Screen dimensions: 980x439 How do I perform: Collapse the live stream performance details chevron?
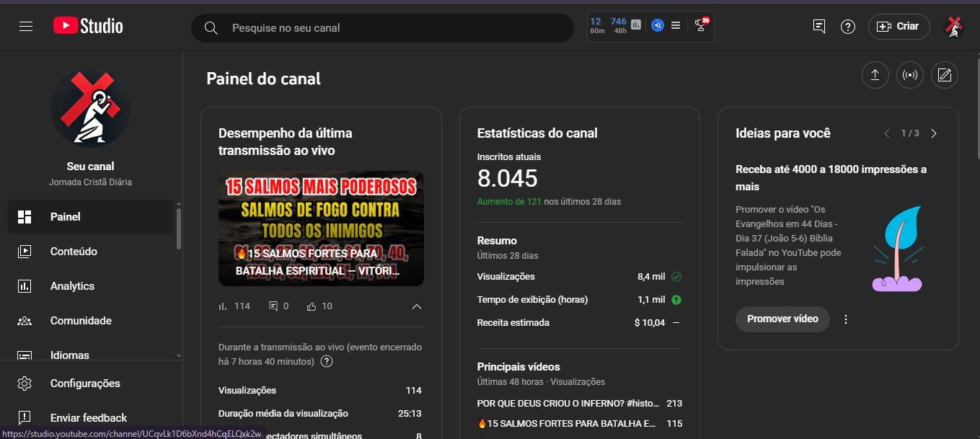pos(416,306)
